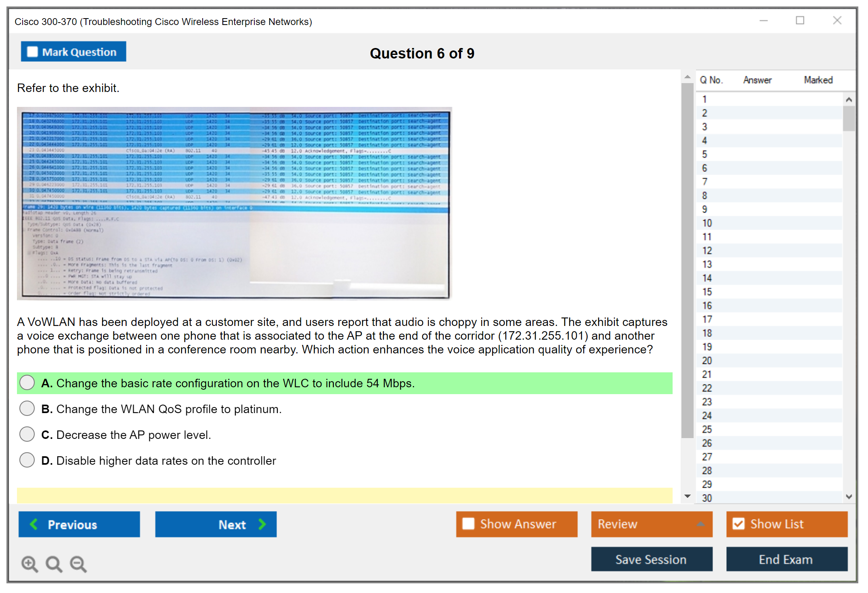Click the zoom out magnifier icon
The height and width of the screenshot is (593, 868).
(x=78, y=564)
